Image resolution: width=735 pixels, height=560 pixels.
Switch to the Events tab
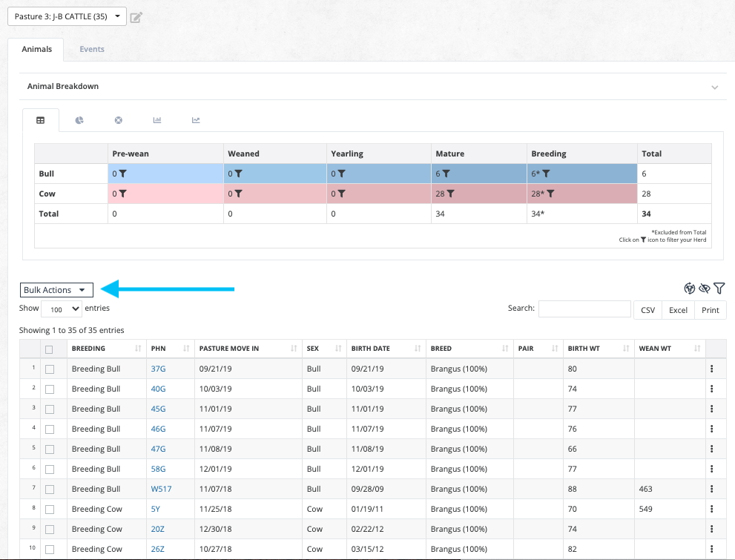tap(92, 49)
